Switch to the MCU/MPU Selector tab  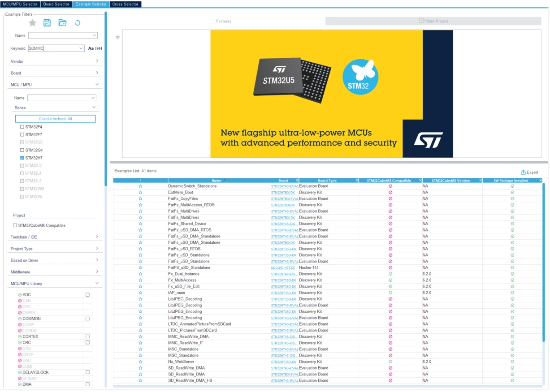pos(21,4)
